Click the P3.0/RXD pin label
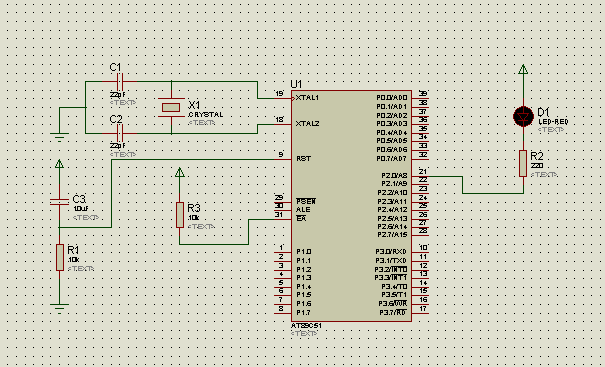This screenshot has width=605, height=367. tap(391, 252)
